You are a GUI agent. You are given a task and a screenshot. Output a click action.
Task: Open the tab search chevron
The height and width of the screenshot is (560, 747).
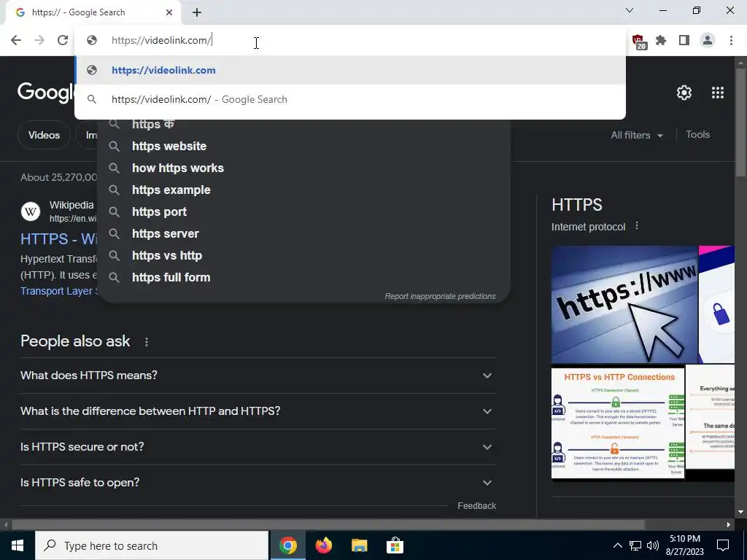click(630, 10)
